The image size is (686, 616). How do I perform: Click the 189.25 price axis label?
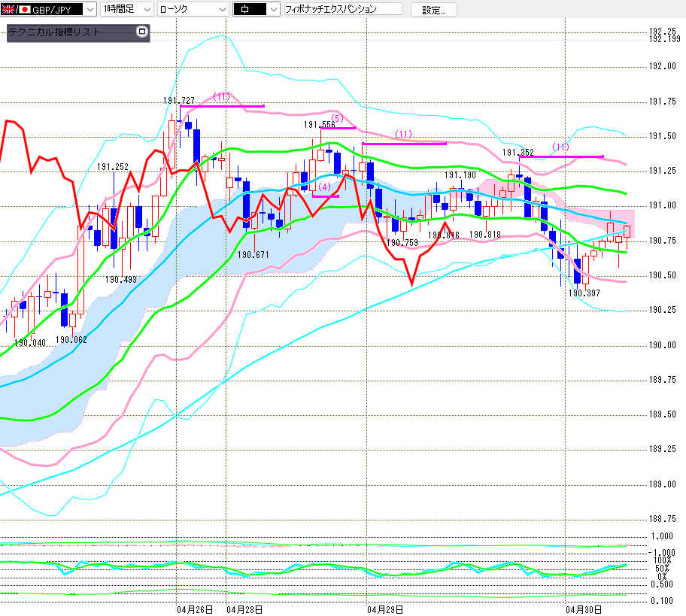(x=663, y=449)
